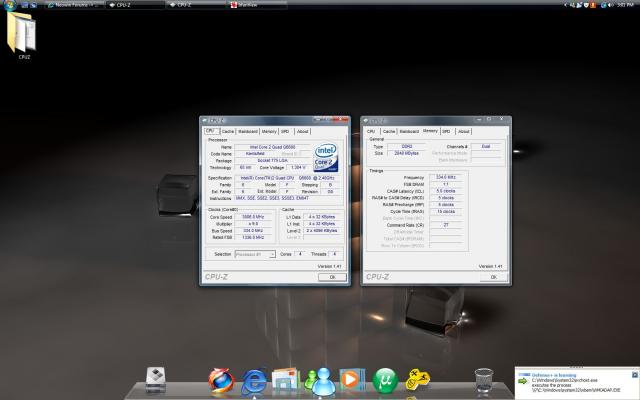The image size is (640, 400).
Task: Click the green arrow in Defense+ alert
Action: 523,381
